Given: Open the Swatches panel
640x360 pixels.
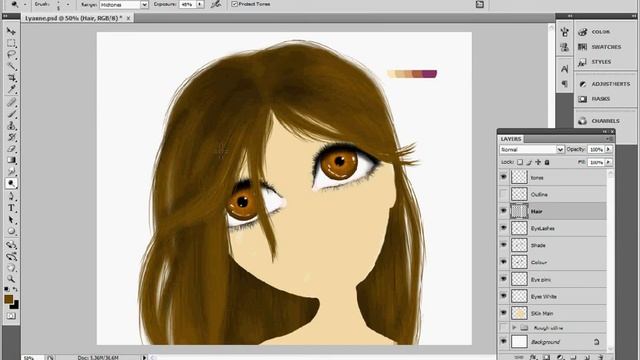Looking at the screenshot, I should [605, 47].
